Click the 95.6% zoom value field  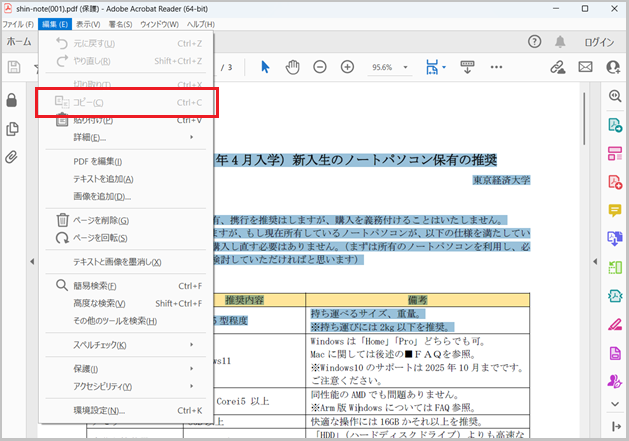pos(382,67)
